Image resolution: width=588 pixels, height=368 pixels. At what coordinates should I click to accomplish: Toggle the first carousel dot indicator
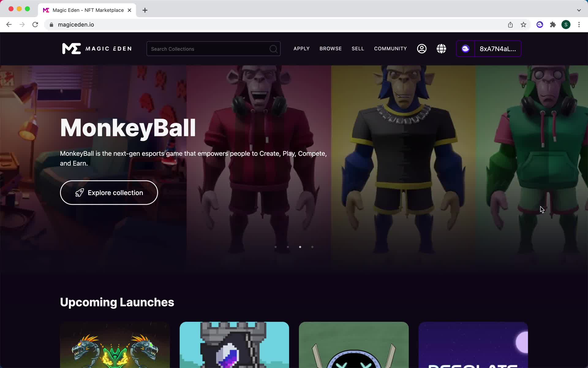[276, 247]
